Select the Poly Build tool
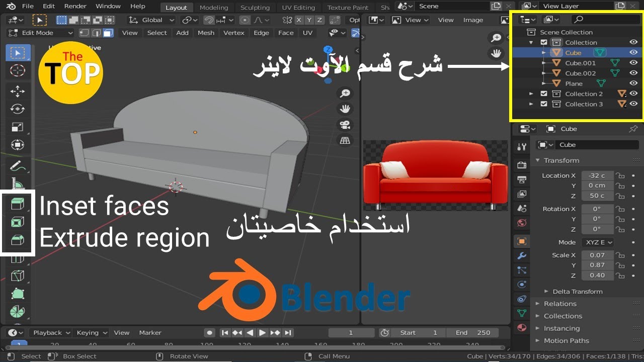This screenshot has height=362, width=644. tap(18, 294)
